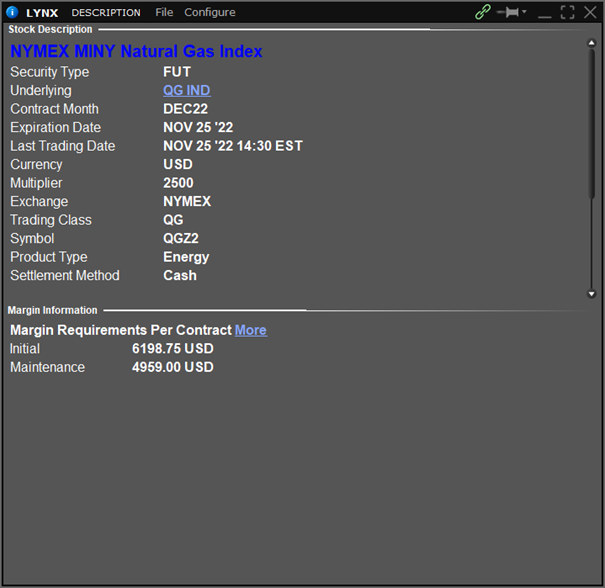Maximize the Description window
The height and width of the screenshot is (588, 605).
[567, 12]
